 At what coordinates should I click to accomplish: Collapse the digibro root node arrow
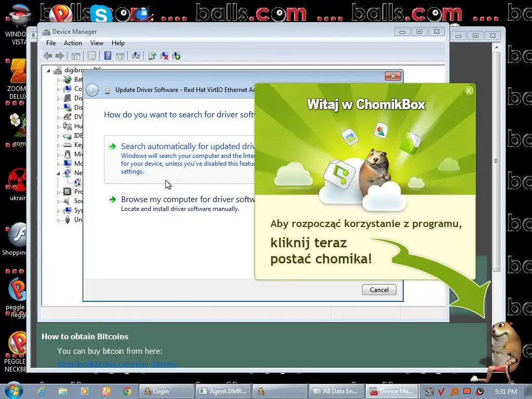click(x=48, y=71)
